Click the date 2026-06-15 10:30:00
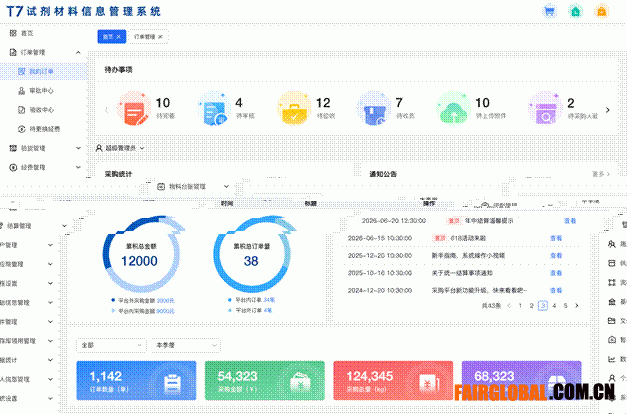 click(x=380, y=238)
